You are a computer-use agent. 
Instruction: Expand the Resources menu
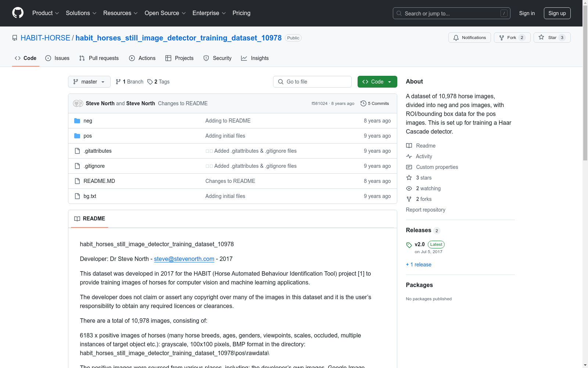[121, 13]
